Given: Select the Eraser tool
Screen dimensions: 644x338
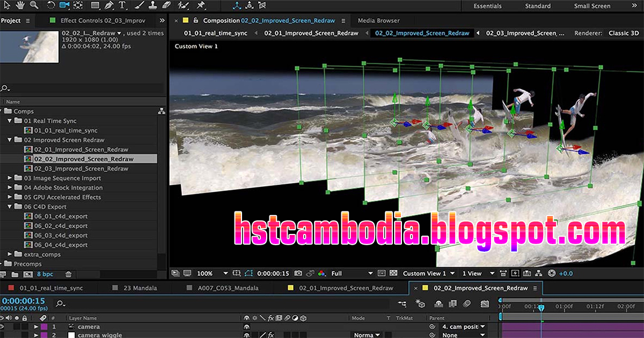Looking at the screenshot, I should pos(166,5).
